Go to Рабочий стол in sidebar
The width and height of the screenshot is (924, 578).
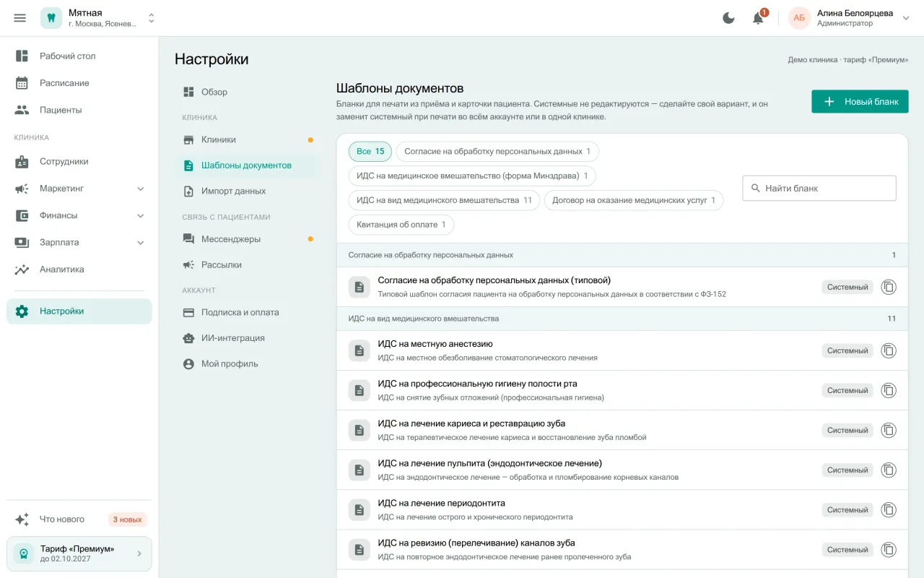point(79,56)
